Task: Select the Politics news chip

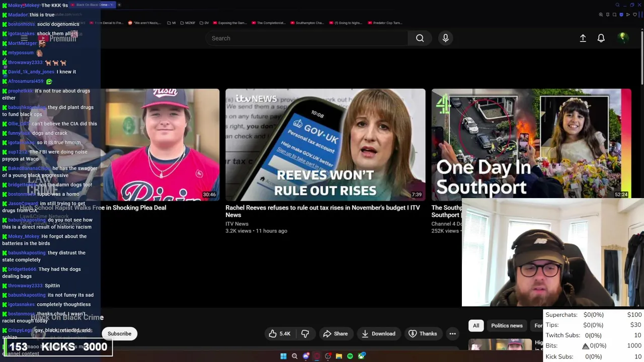Action: 507,325
